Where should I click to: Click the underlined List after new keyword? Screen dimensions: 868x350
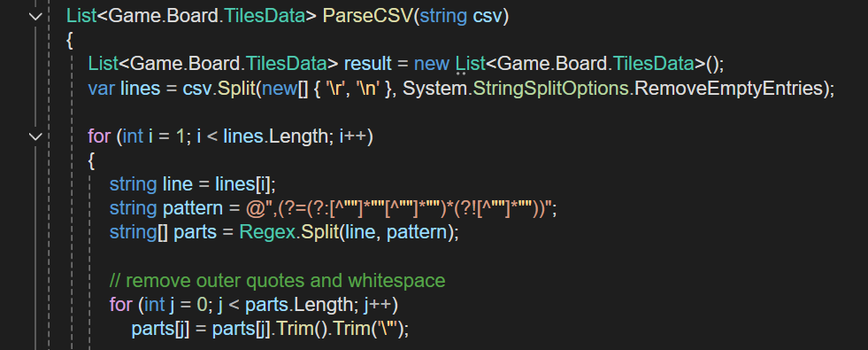pos(471,64)
